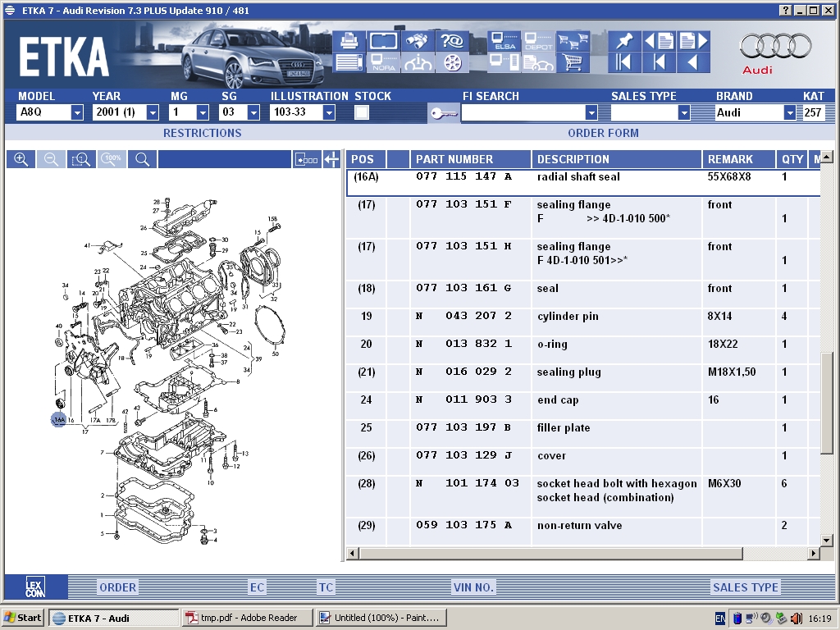
Task: Click SALES TYPE in the bottom bar
Action: (x=746, y=587)
